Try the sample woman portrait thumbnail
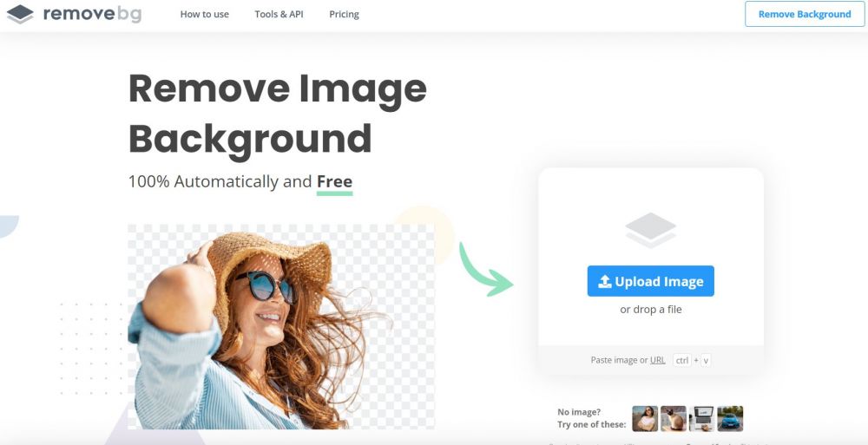The height and width of the screenshot is (445, 868). tap(645, 419)
